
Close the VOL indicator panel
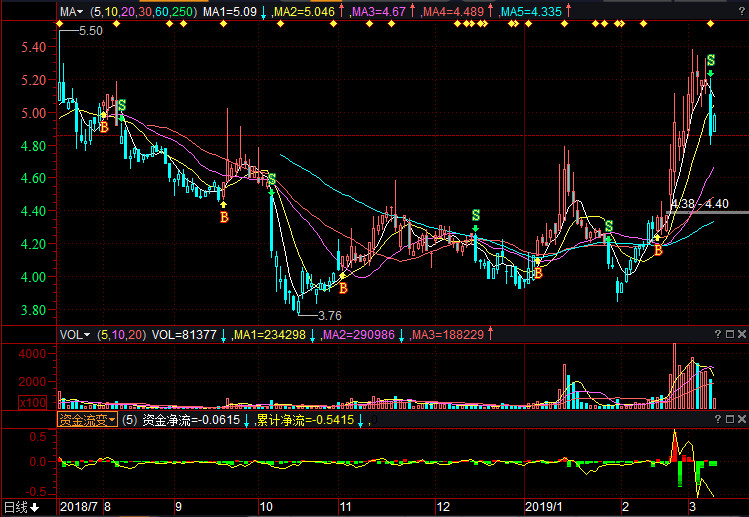(x=741, y=334)
